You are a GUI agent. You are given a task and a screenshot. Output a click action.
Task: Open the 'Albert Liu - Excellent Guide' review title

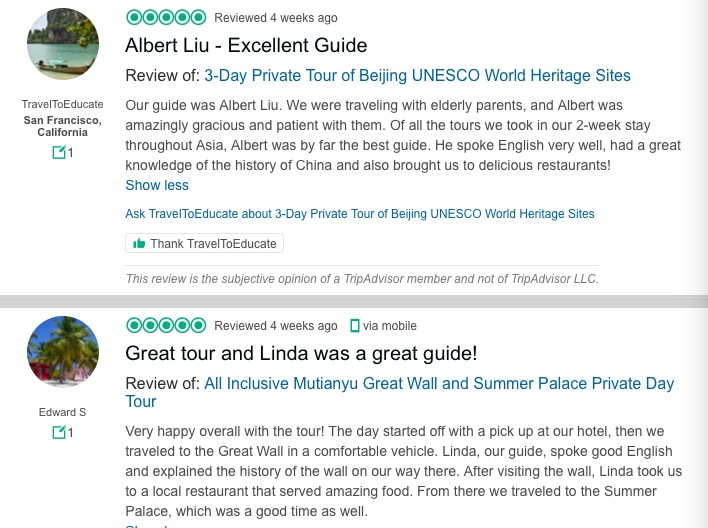pos(246,45)
